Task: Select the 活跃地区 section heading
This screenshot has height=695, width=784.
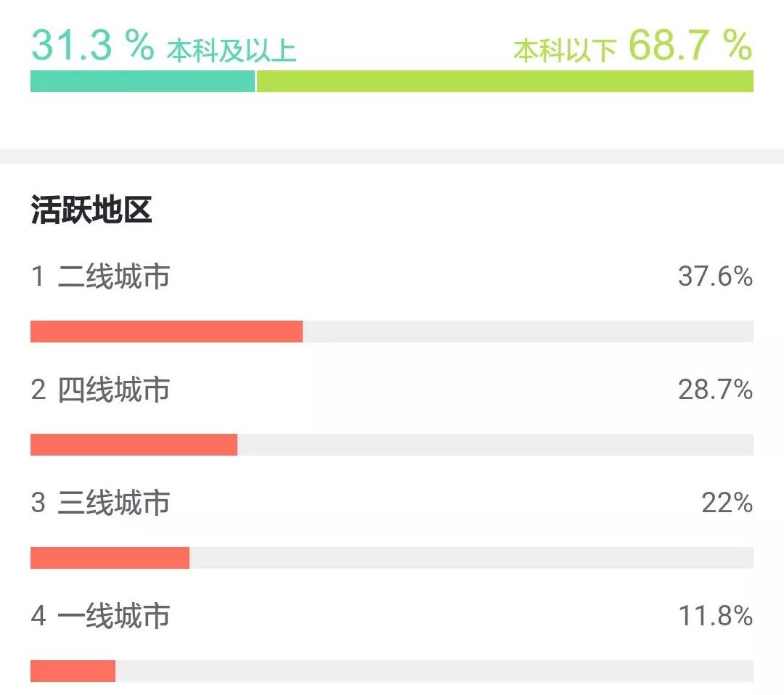Action: pyautogui.click(x=91, y=211)
